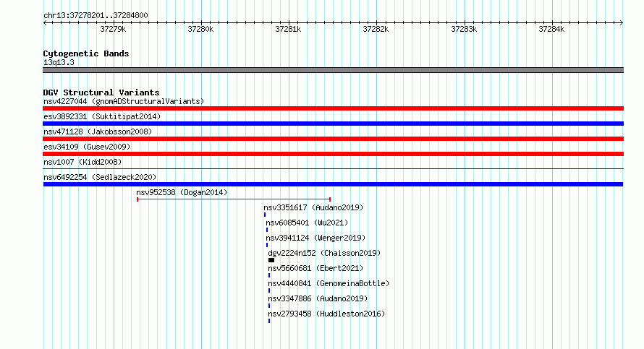Click the nsv4440841 blue variant marker

coord(269,290)
